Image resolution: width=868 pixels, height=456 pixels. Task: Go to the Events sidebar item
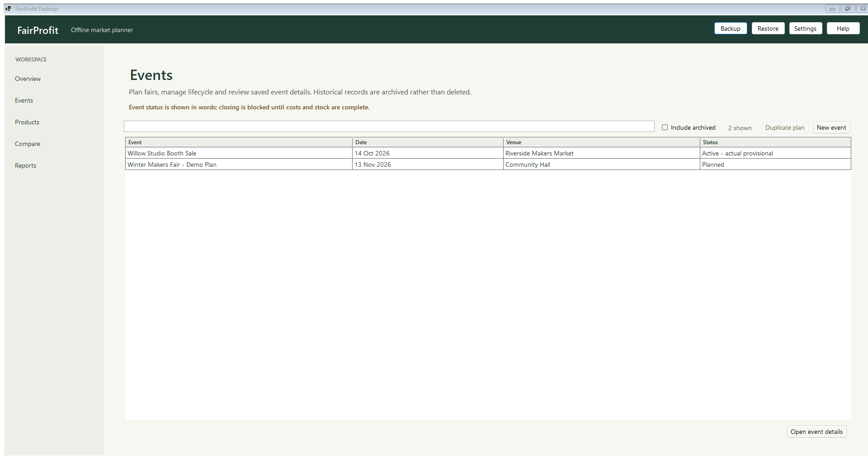[x=24, y=100]
